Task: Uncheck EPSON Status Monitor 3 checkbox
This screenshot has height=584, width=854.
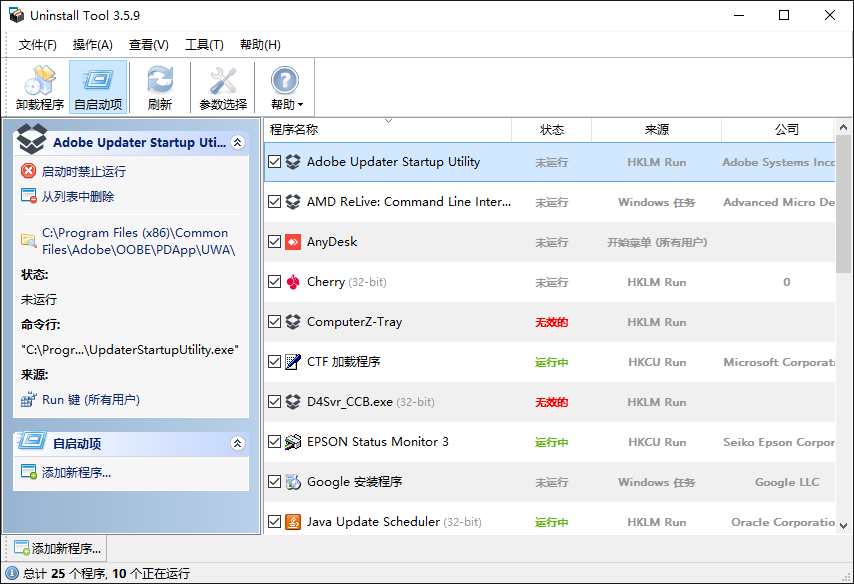Action: (274, 442)
